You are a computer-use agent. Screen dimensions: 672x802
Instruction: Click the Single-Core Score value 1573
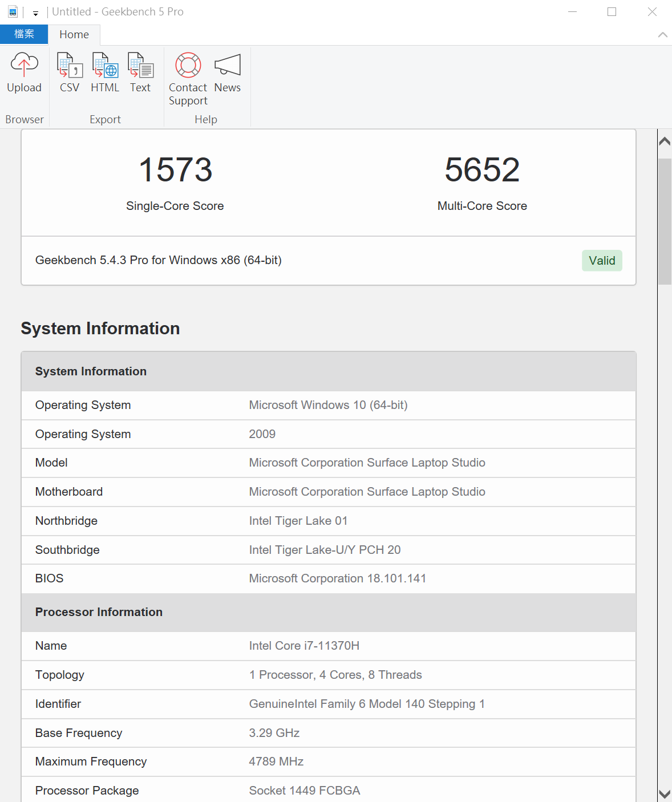click(175, 170)
